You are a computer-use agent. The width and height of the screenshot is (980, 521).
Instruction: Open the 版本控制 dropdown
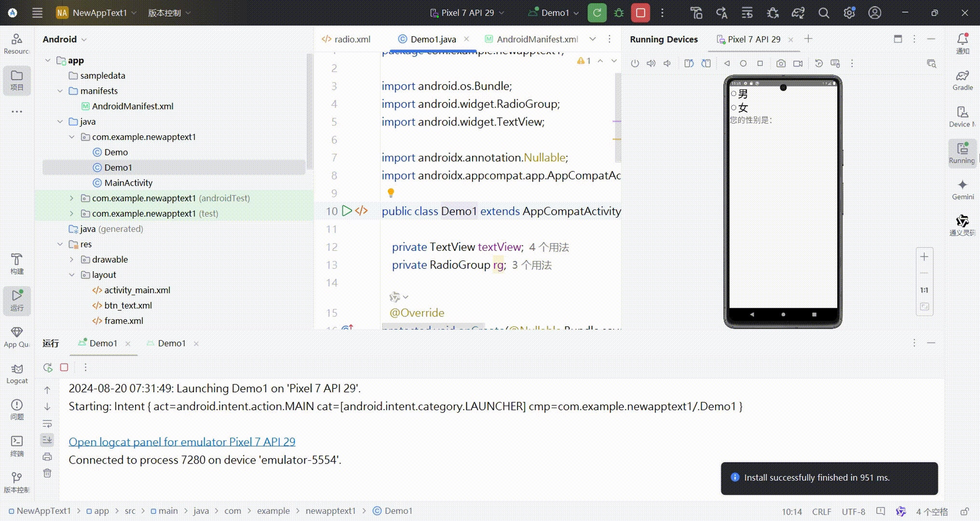tap(169, 13)
